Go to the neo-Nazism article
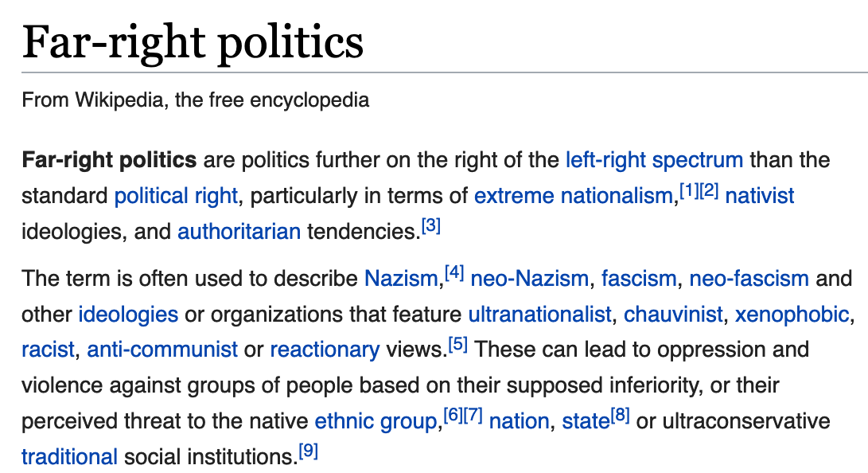Screen dimensions: 868x473 529,279
